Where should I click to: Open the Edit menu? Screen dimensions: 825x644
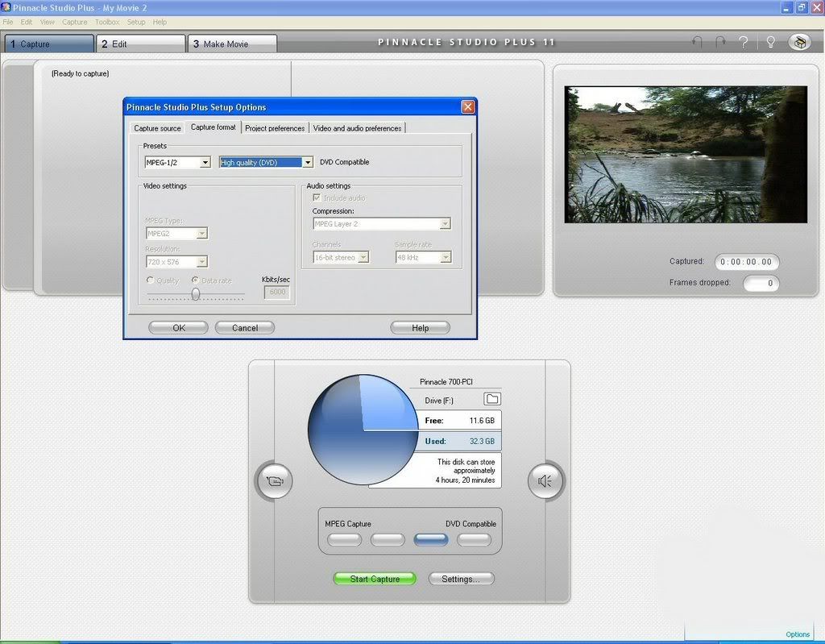click(x=27, y=22)
